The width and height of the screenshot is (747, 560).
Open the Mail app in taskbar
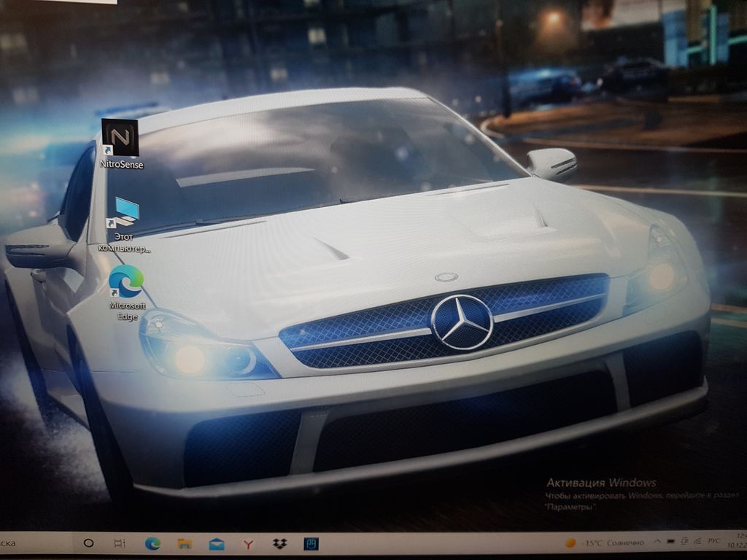(217, 544)
